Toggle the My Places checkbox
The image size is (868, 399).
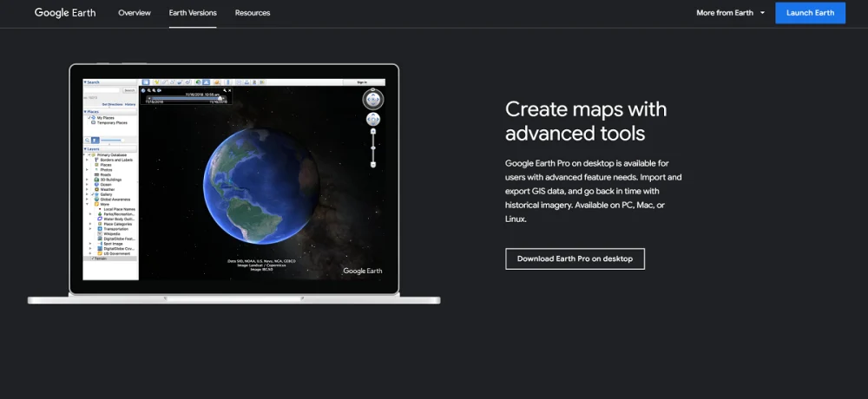(x=89, y=118)
